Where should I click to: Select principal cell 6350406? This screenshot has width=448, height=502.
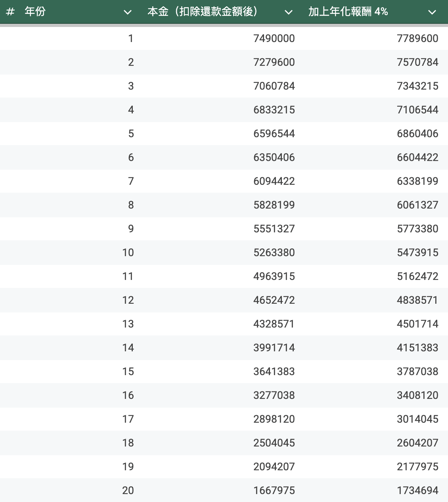(x=274, y=157)
